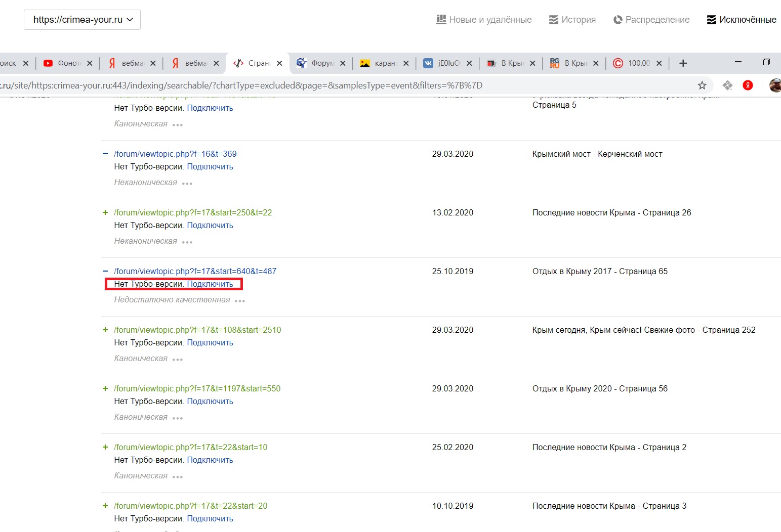Click the История waves icon
Image resolution: width=781 pixels, height=532 pixels.
tap(554, 20)
